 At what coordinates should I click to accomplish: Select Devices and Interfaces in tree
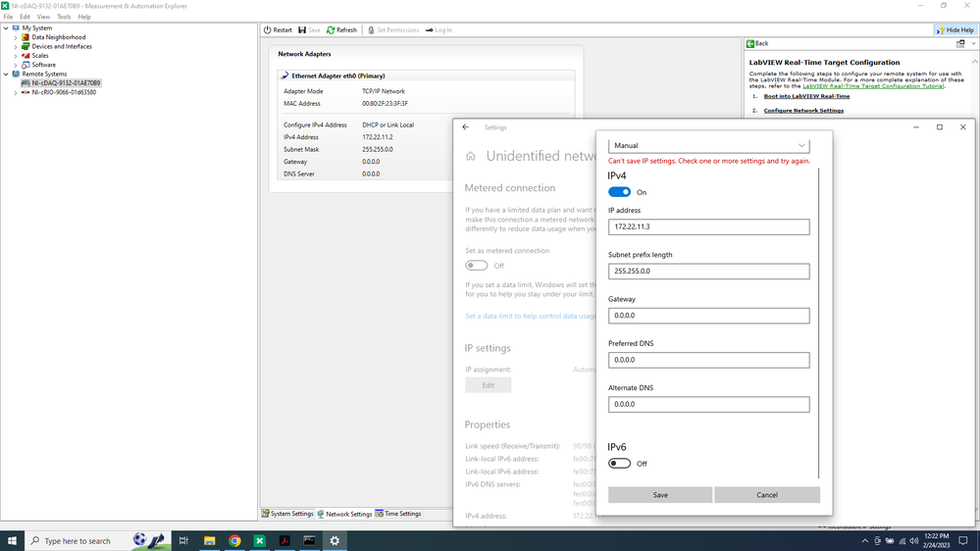click(61, 46)
